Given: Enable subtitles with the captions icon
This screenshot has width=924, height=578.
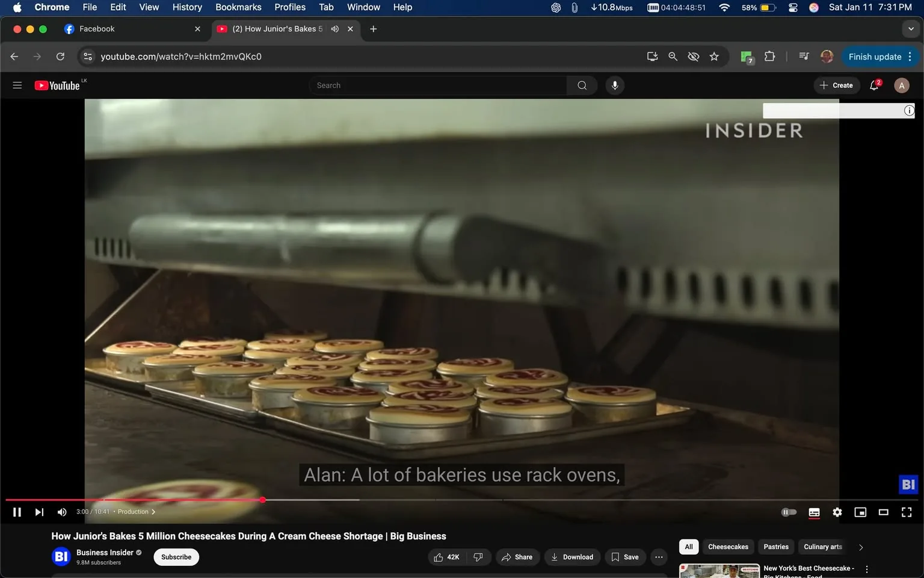Looking at the screenshot, I should click(814, 512).
